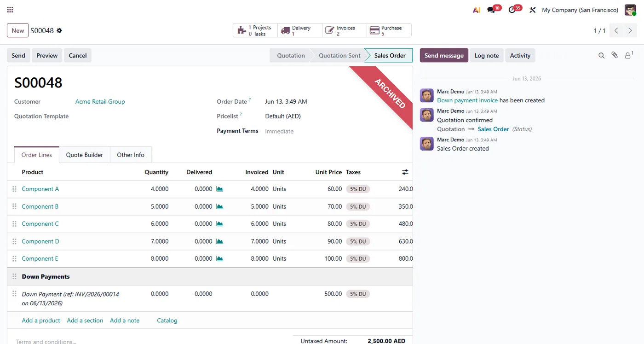Open the debug tools wrench icon
This screenshot has width=644, height=344.
(533, 10)
